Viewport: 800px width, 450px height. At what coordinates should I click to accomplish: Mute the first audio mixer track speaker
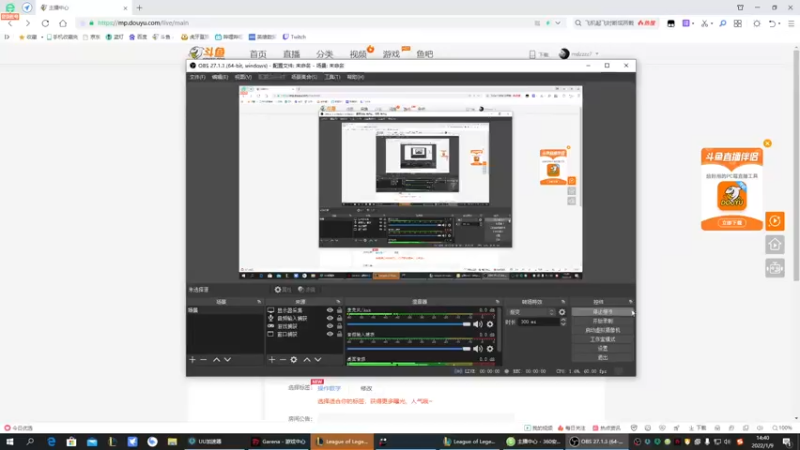click(x=477, y=324)
